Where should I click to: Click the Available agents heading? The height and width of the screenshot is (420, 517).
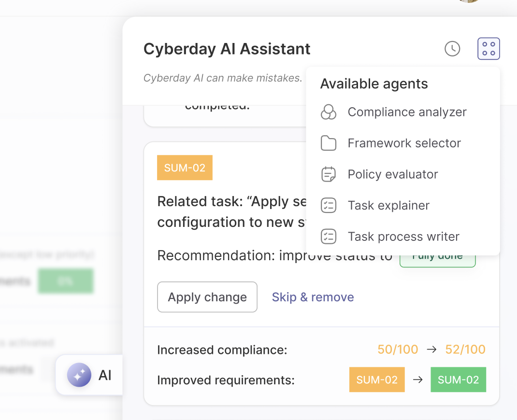(374, 84)
